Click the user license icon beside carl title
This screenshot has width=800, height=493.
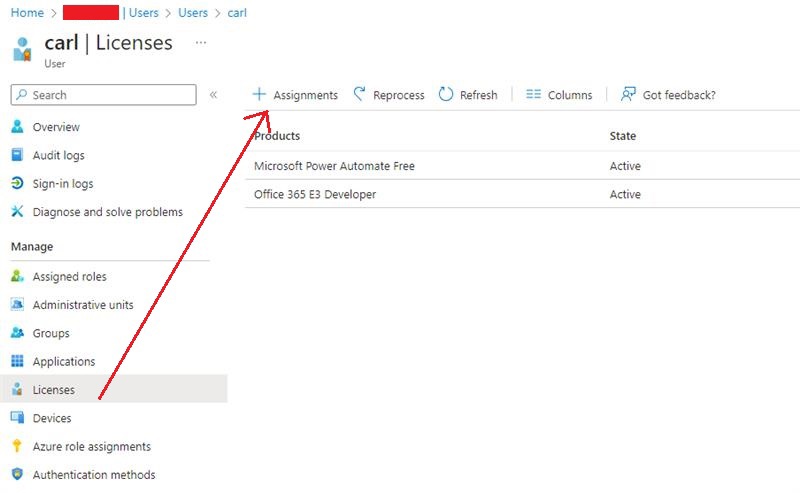coord(22,49)
